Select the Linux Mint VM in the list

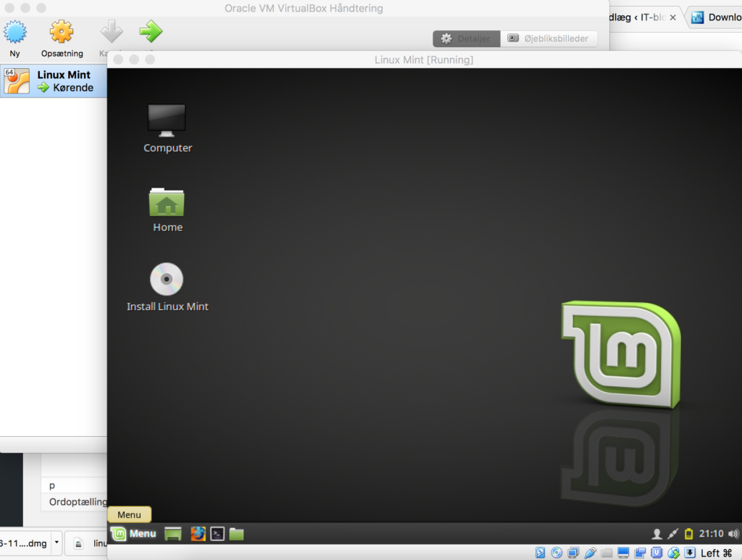tap(54, 81)
